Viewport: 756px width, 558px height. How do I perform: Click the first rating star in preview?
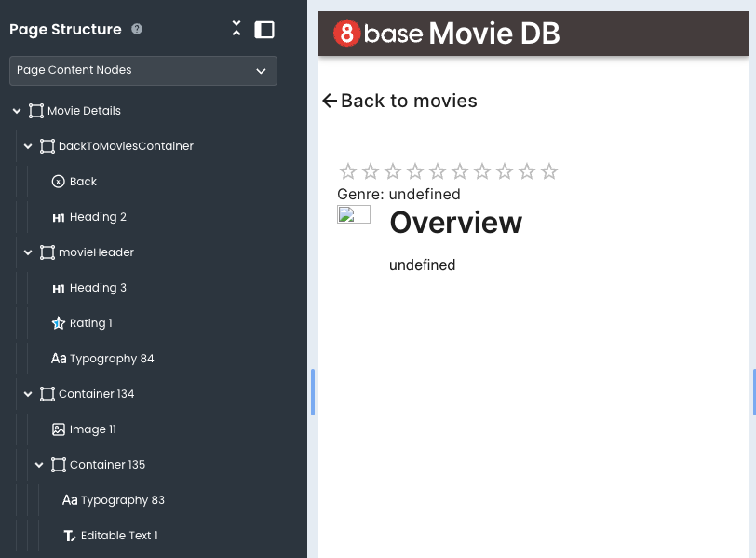(x=348, y=171)
